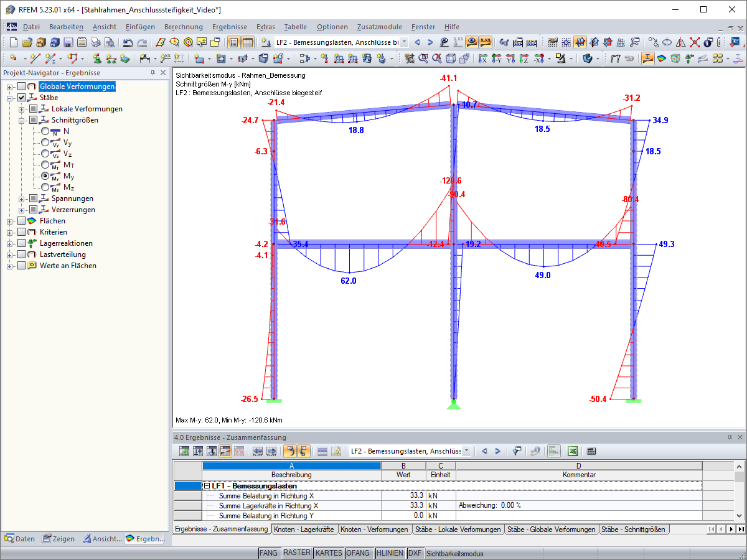The height and width of the screenshot is (560, 747).
Task: Toggle surface results color icon
Action: coord(661,58)
